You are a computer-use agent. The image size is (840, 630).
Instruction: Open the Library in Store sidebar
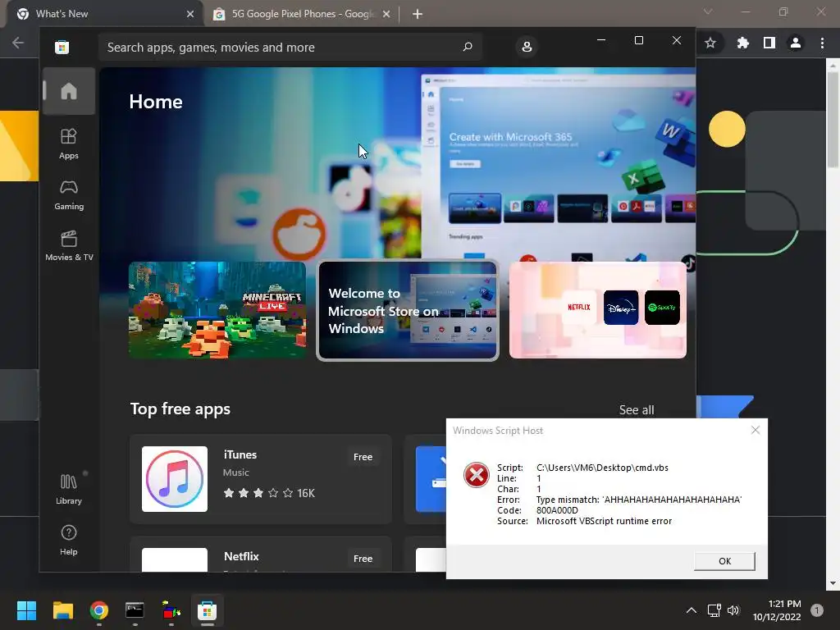[x=69, y=489]
